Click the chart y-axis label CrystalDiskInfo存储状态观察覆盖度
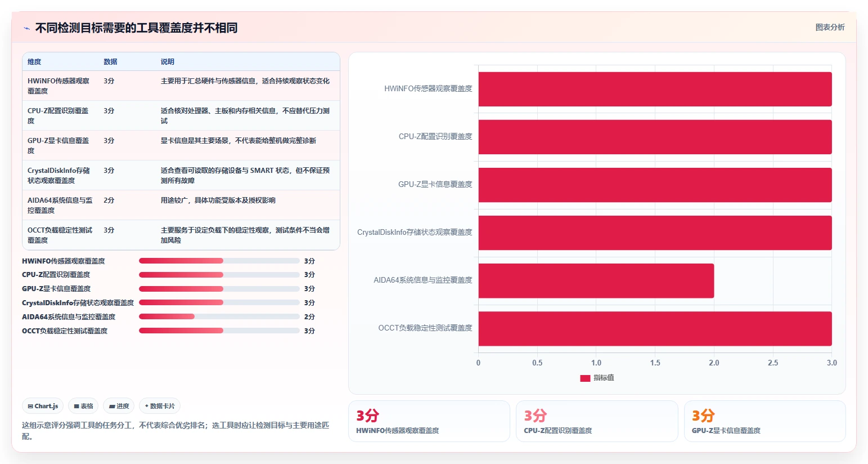 pyautogui.click(x=415, y=232)
